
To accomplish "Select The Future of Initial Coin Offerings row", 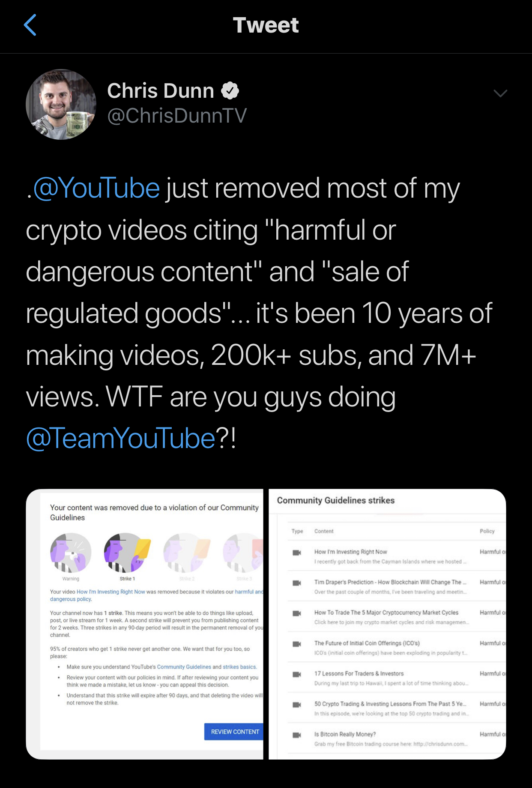I will coord(397,647).
